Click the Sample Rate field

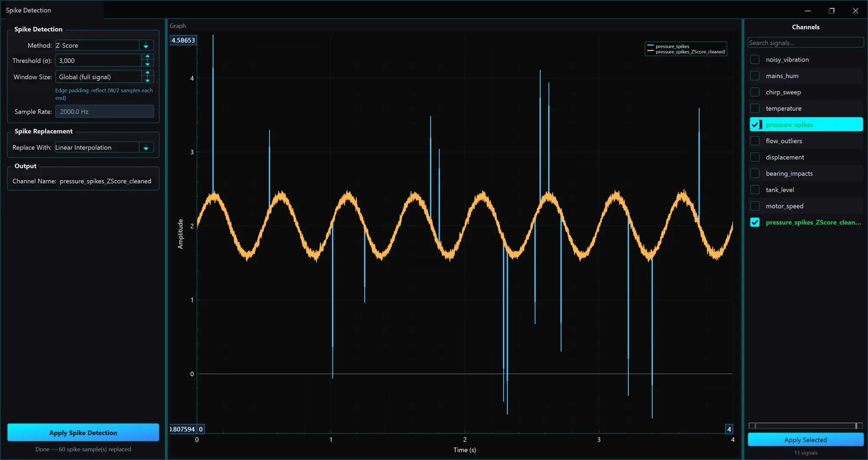coord(105,112)
